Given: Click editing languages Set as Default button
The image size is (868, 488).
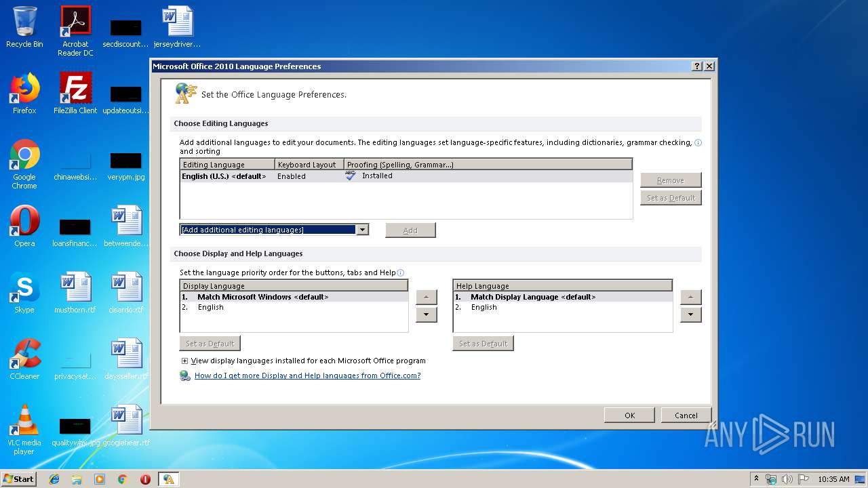Looking at the screenshot, I should (x=671, y=198).
